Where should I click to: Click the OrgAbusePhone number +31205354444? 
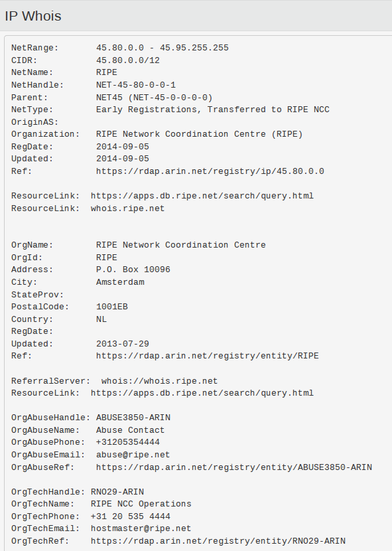128,442
